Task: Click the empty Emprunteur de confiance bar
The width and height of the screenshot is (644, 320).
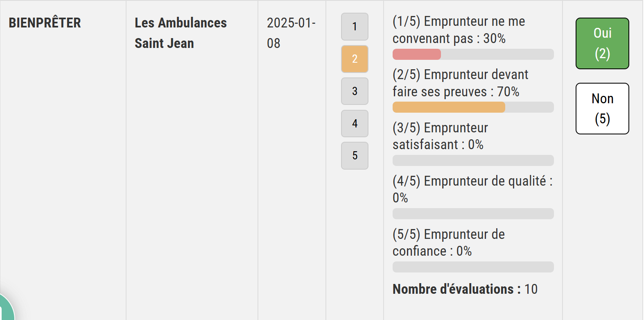Action: tap(473, 267)
